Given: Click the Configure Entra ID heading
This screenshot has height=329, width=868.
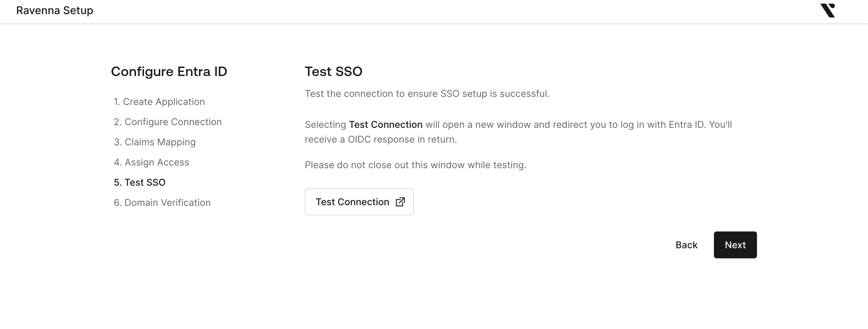Looking at the screenshot, I should click(169, 71).
